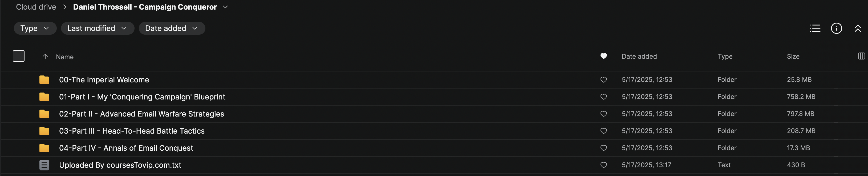Open the Type filter dropdown
This screenshot has width=868, height=176.
click(35, 28)
